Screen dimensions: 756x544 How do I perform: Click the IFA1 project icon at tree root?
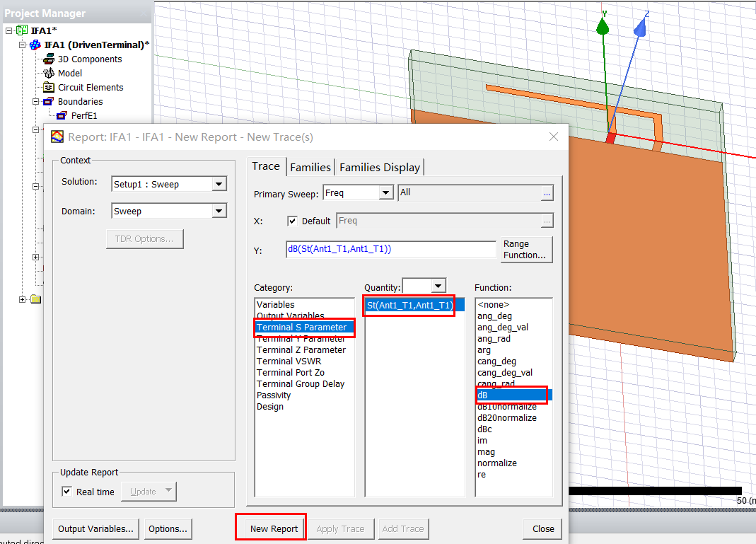pos(22,31)
